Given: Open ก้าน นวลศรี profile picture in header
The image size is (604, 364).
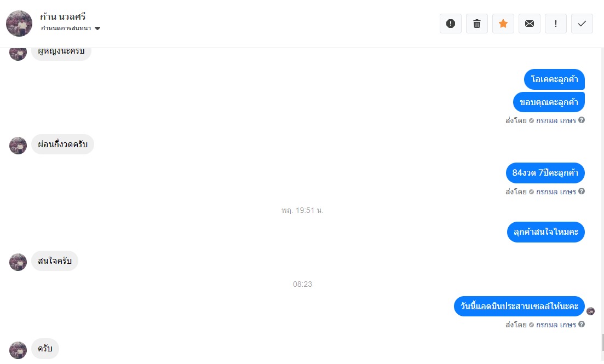Looking at the screenshot, I should pyautogui.click(x=19, y=24).
